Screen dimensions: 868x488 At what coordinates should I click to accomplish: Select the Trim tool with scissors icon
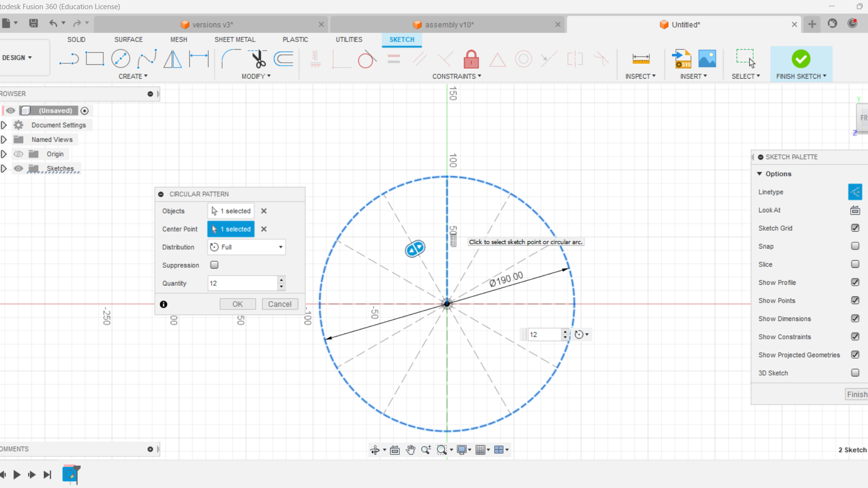258,59
